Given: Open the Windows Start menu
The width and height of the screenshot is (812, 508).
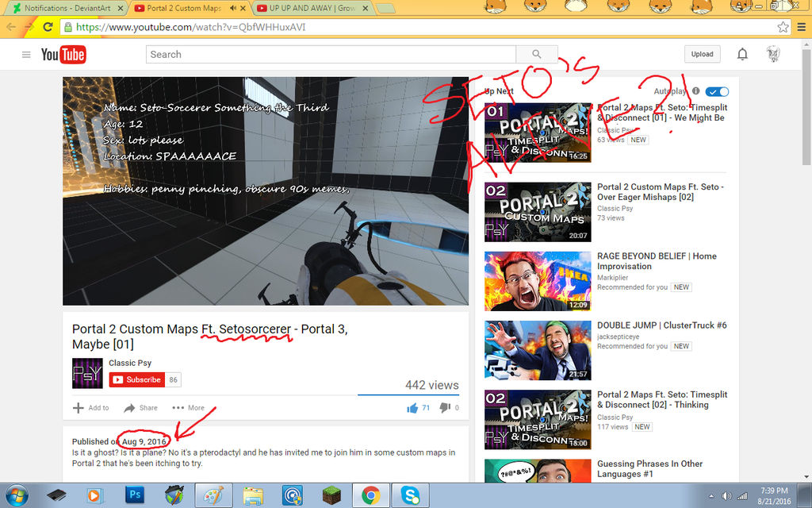Looking at the screenshot, I should [x=17, y=495].
